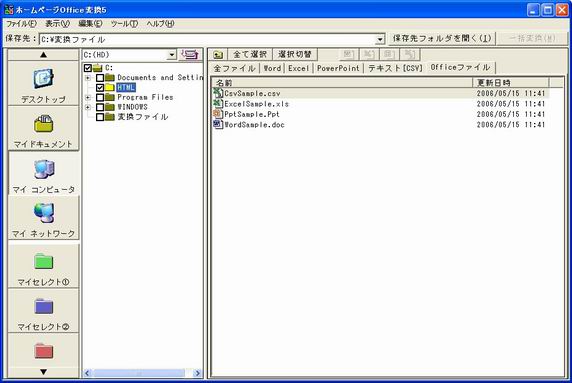Check the WINDOWS folder checkbox

100,107
